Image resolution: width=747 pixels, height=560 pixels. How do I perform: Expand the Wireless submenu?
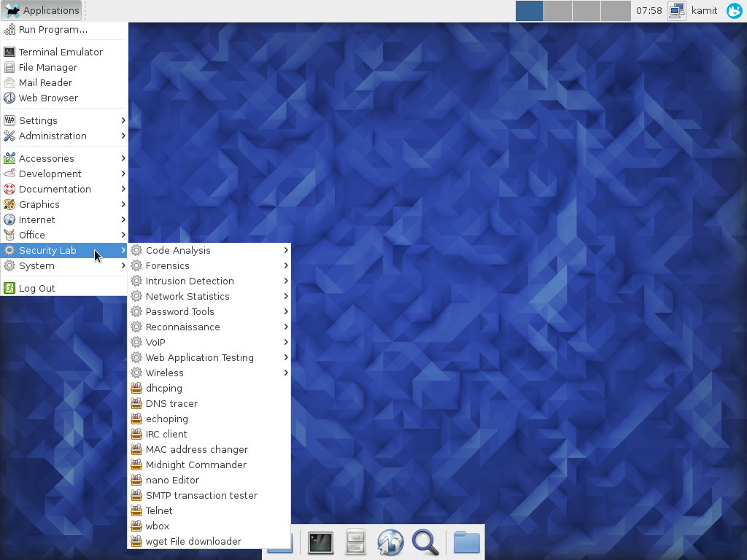tap(165, 373)
